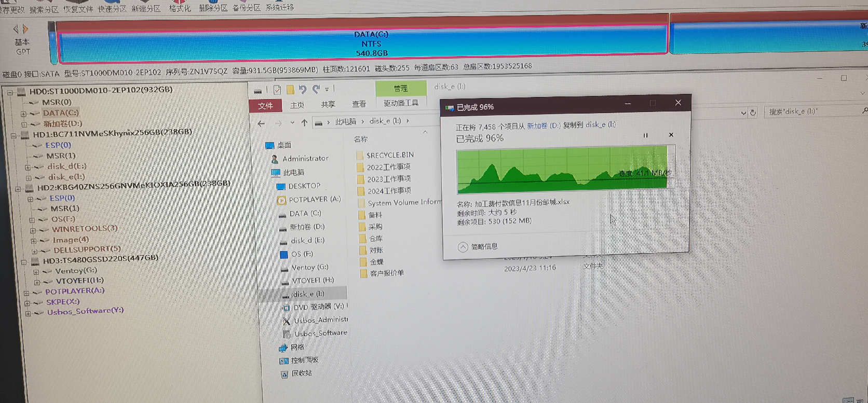Select VTOYEFI(H:) partition in tree
868x403 pixels.
coord(80,281)
